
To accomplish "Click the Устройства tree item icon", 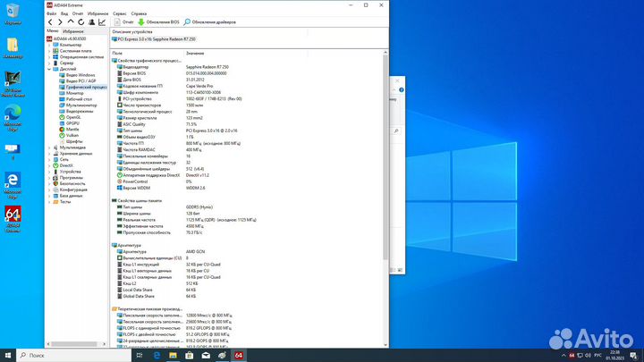I will tap(55, 172).
